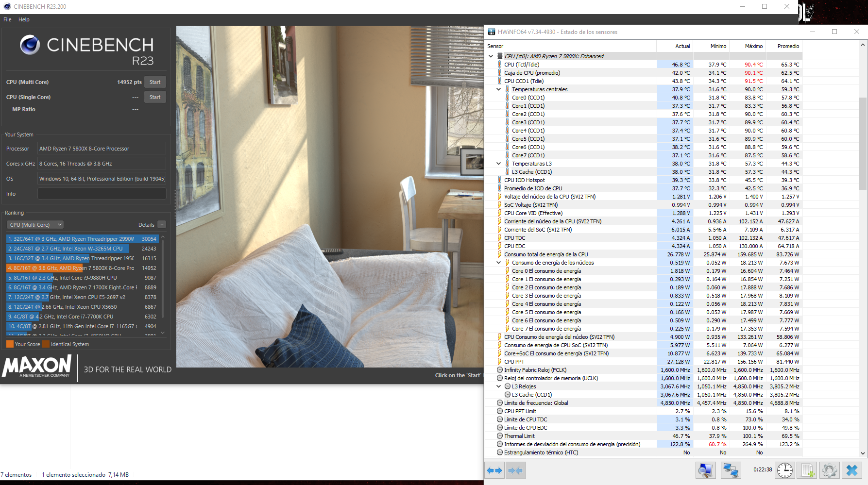
Task: Select ranking entry Intel Core i7-7700K CPU
Action: (83, 317)
